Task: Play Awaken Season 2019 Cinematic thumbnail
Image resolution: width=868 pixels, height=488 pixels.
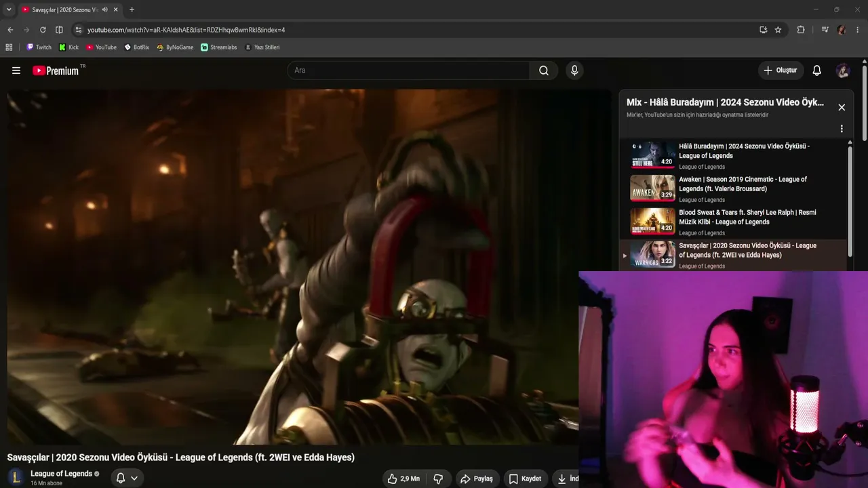Action: 652,188
